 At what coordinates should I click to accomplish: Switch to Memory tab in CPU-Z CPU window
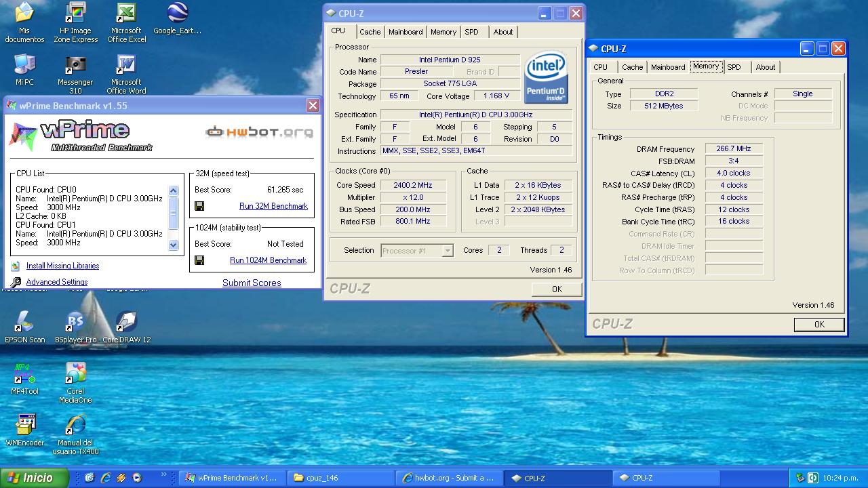click(443, 32)
